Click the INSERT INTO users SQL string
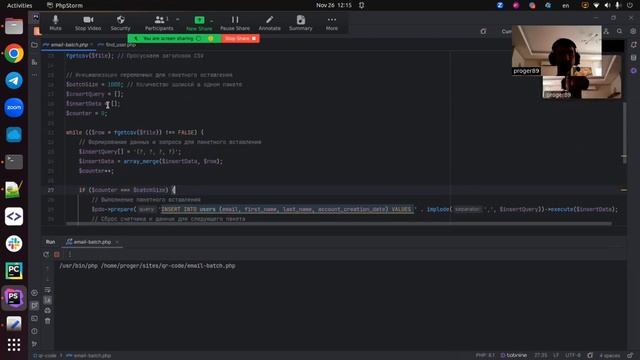640x360 pixels. [287, 209]
